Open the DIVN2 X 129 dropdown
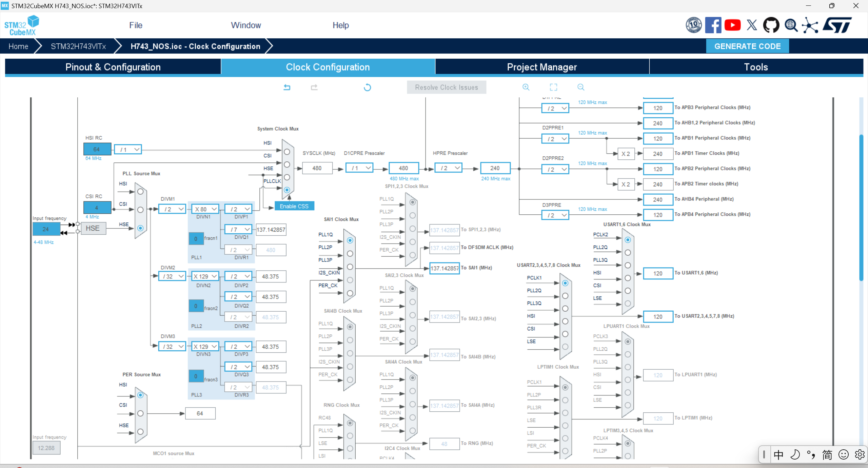 [205, 276]
